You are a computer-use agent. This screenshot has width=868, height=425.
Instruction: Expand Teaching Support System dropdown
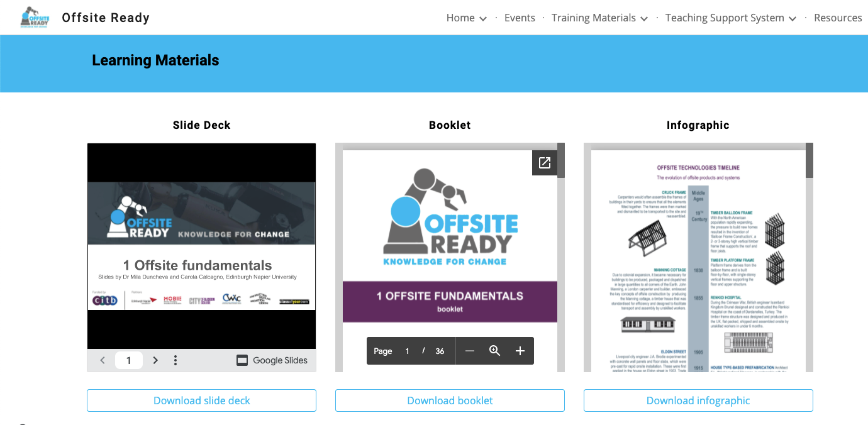click(x=793, y=19)
